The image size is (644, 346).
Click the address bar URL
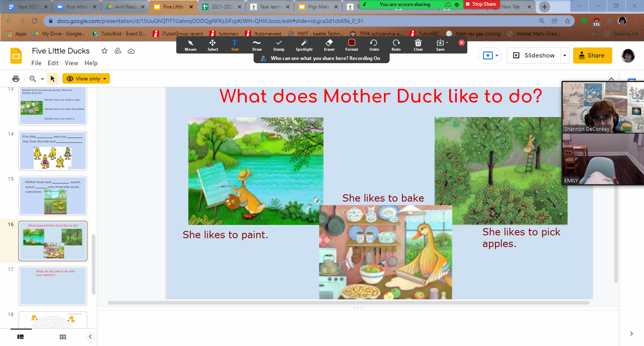[x=209, y=21]
